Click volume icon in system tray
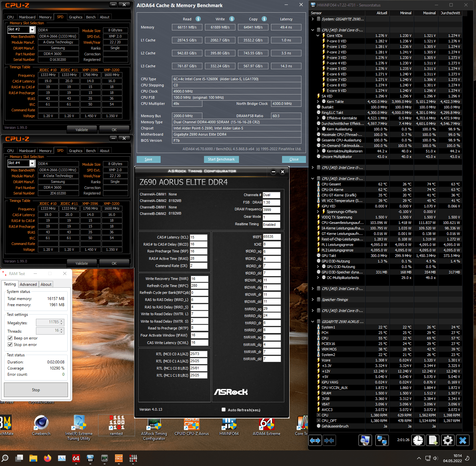 pyautogui.click(x=436, y=458)
